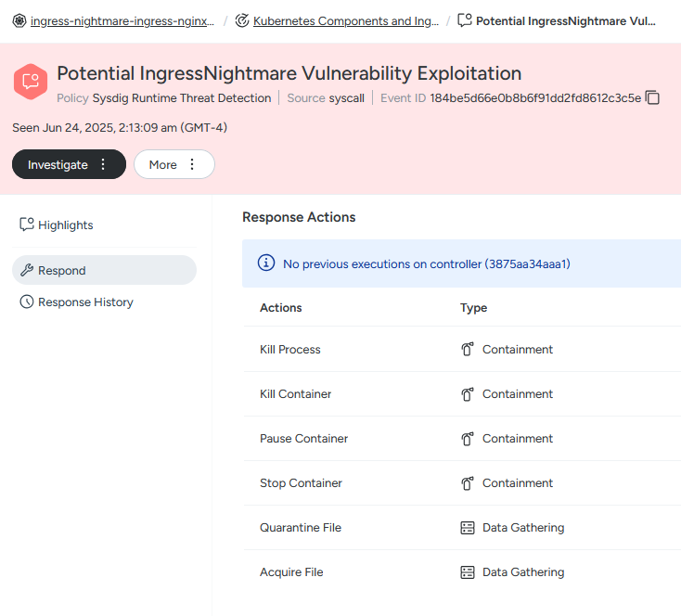The width and height of the screenshot is (681, 616).
Task: Click the clock icon for Response History
Action: click(27, 302)
